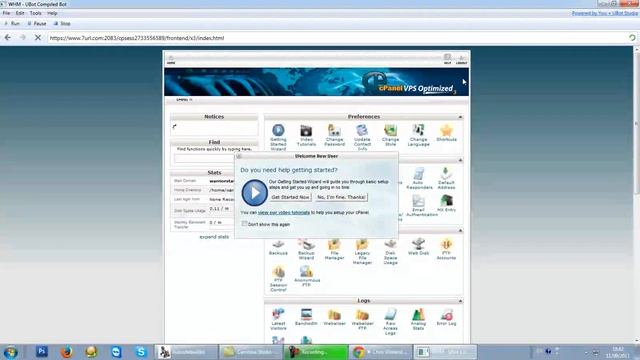
Task: Click the green refresh icon in address bar
Action: click(x=632, y=38)
